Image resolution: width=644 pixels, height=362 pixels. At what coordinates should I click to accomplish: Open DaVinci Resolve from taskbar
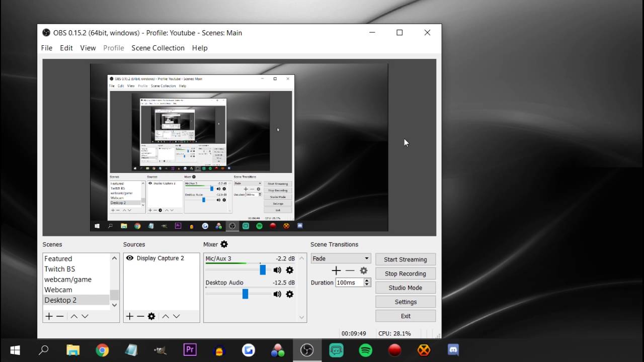278,350
